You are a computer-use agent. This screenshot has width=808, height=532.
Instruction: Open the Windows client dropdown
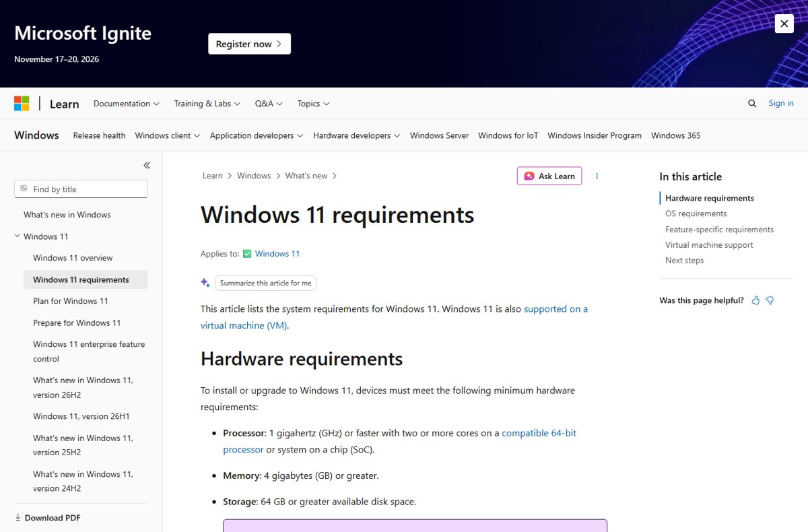[x=168, y=135]
